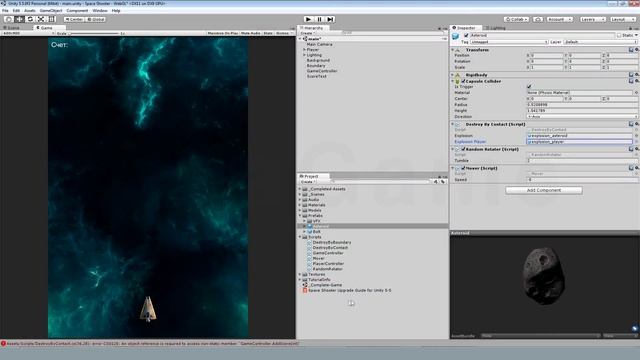Expand the Player object in Hierarchy
The width and height of the screenshot is (640, 360).
pyautogui.click(x=304, y=50)
